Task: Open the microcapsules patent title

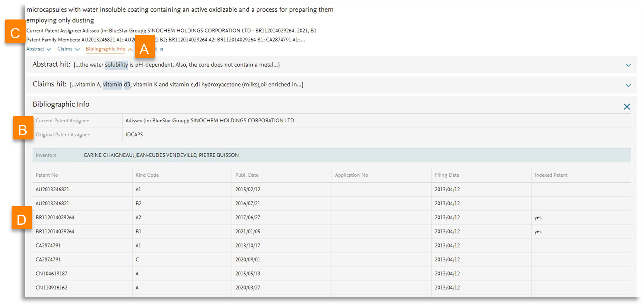Action: (180, 10)
